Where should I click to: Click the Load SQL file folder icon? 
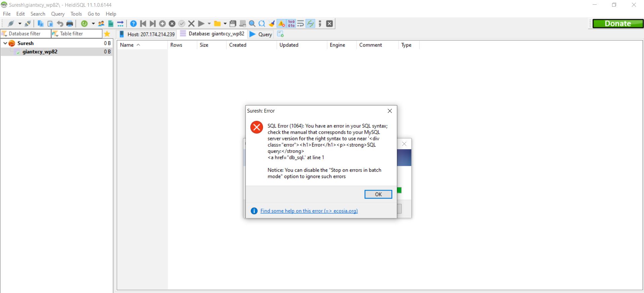pos(217,24)
